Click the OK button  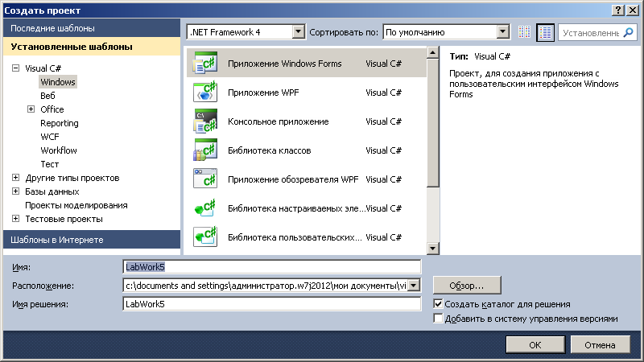click(x=535, y=345)
